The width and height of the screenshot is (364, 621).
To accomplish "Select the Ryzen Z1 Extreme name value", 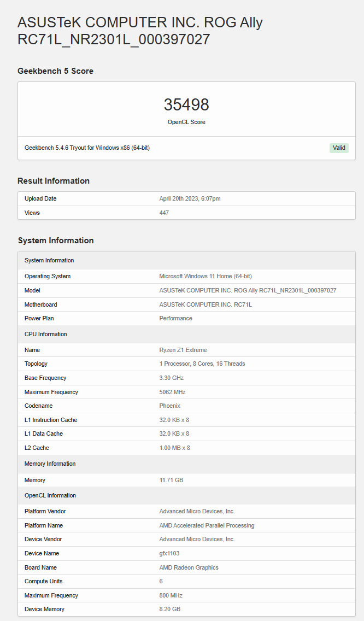I will (183, 350).
